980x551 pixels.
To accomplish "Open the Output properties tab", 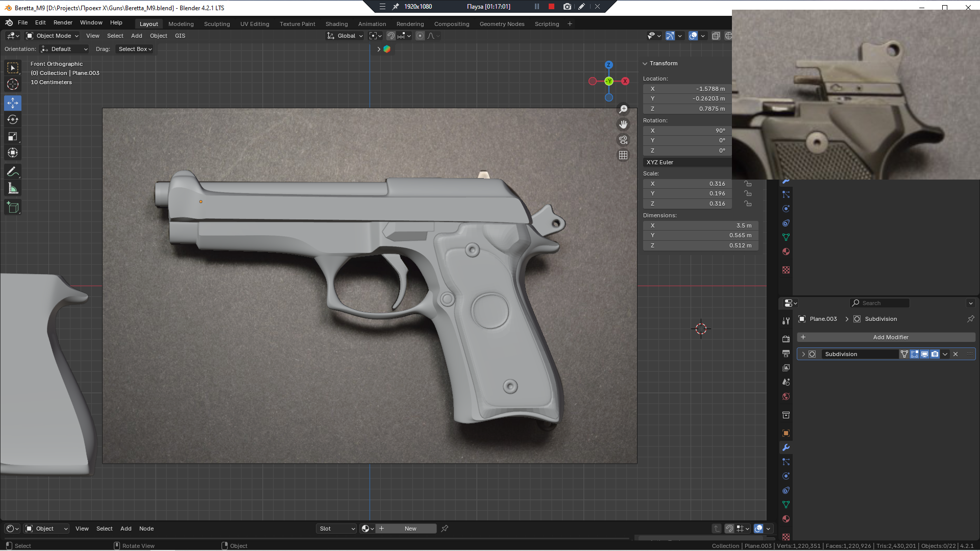I will pyautogui.click(x=786, y=353).
